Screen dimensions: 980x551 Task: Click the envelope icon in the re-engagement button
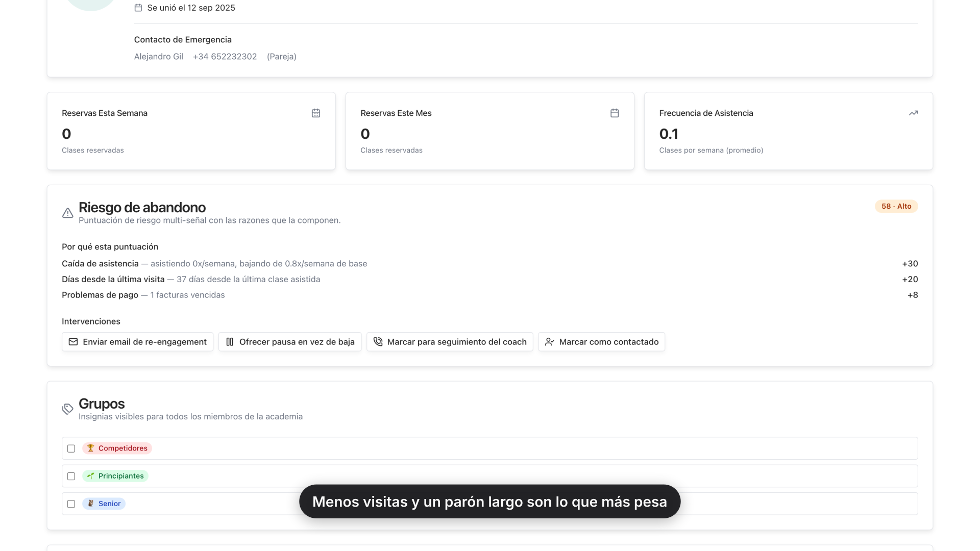pyautogui.click(x=73, y=342)
